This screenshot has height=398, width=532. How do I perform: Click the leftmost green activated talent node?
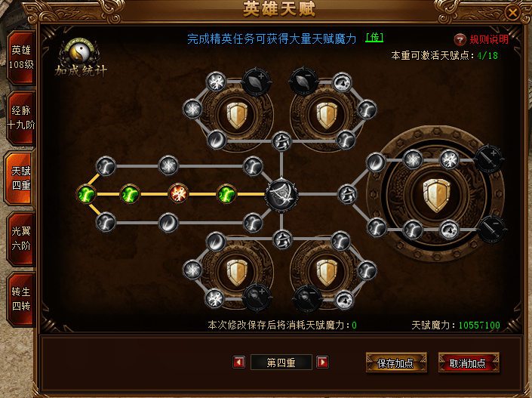[86, 194]
